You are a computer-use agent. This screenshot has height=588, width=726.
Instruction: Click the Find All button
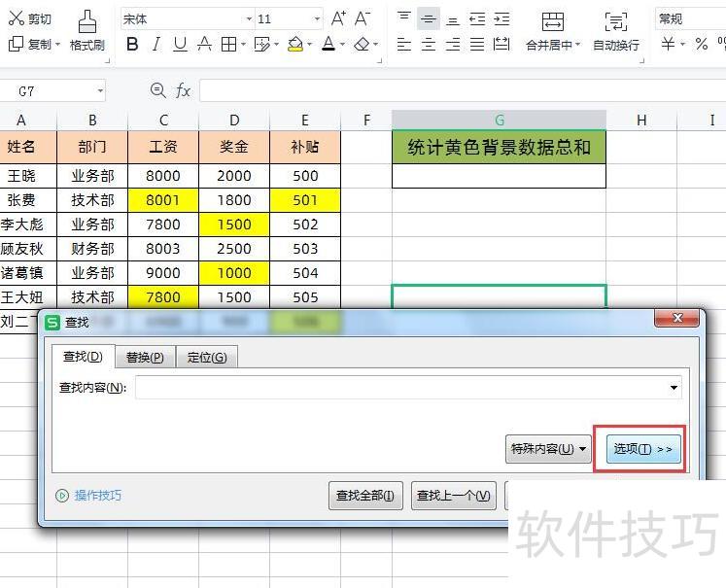tap(365, 496)
